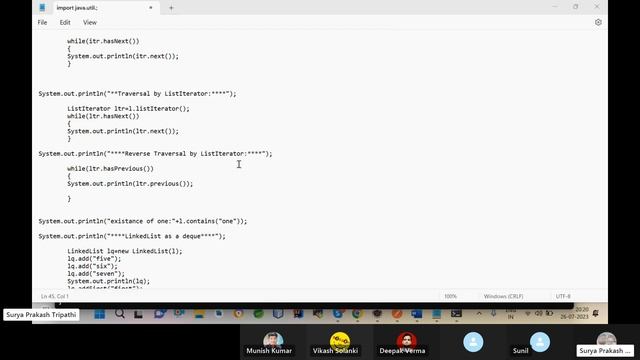
Task: Click Windows (CRLF) line ending indicator
Action: pyautogui.click(x=503, y=296)
